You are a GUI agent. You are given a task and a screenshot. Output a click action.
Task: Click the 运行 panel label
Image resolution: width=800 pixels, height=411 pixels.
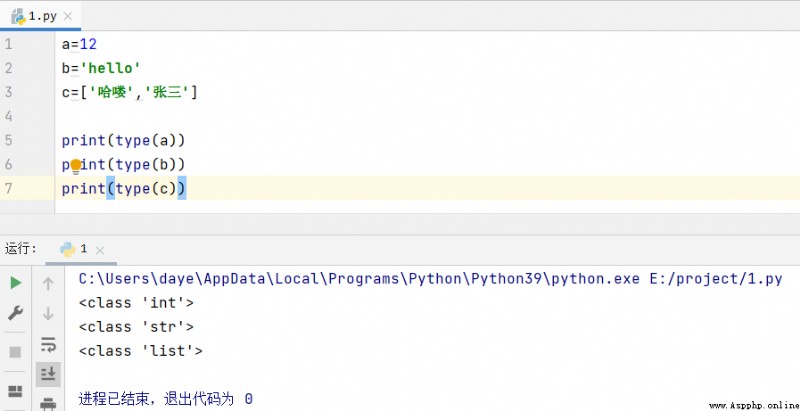click(x=20, y=249)
